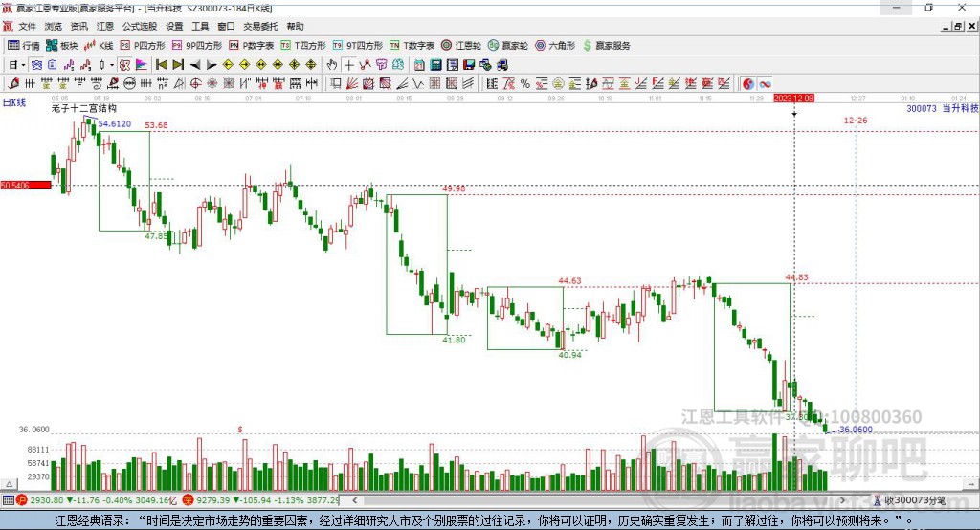Click the n² time lines tool
This screenshot has height=530, width=980.
point(163,84)
